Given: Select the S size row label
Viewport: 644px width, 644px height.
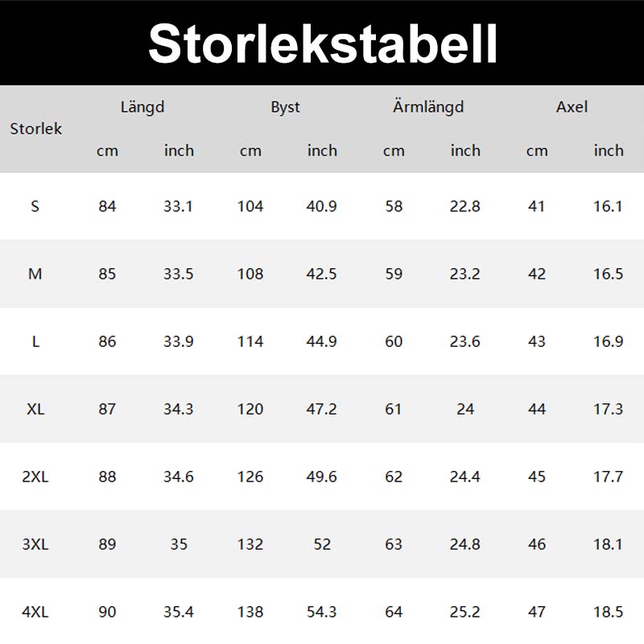Looking at the screenshot, I should 35,206.
